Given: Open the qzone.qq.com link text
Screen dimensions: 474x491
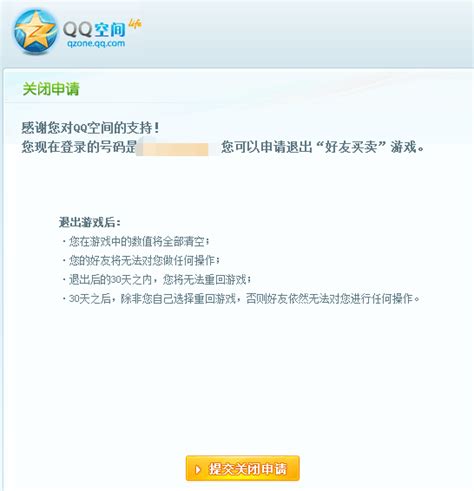Looking at the screenshot, I should click(x=96, y=43).
